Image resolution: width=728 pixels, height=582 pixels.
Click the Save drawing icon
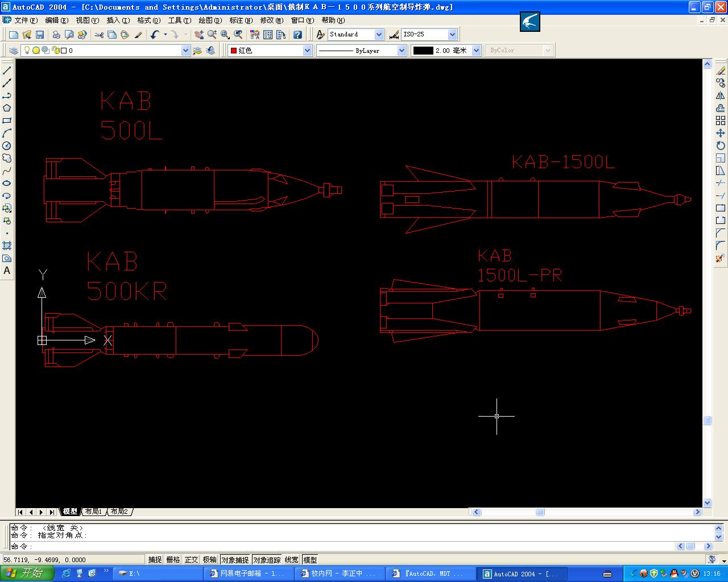(x=40, y=35)
